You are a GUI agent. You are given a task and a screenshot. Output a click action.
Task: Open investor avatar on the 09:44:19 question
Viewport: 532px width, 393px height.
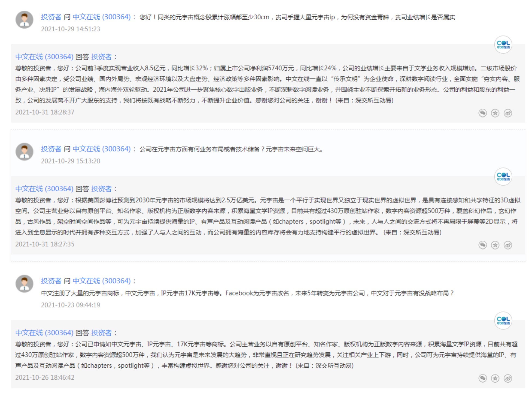[25, 284]
